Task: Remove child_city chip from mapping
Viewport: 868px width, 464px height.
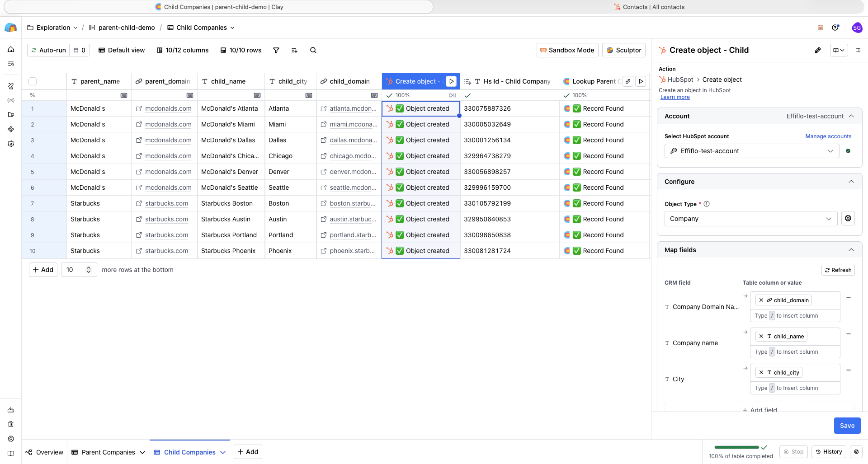Action: [x=761, y=372]
